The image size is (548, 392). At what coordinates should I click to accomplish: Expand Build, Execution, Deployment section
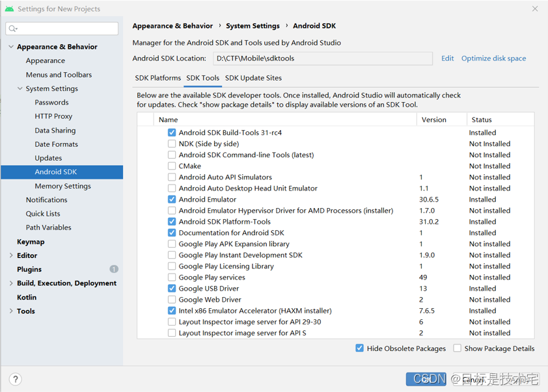[x=11, y=283]
